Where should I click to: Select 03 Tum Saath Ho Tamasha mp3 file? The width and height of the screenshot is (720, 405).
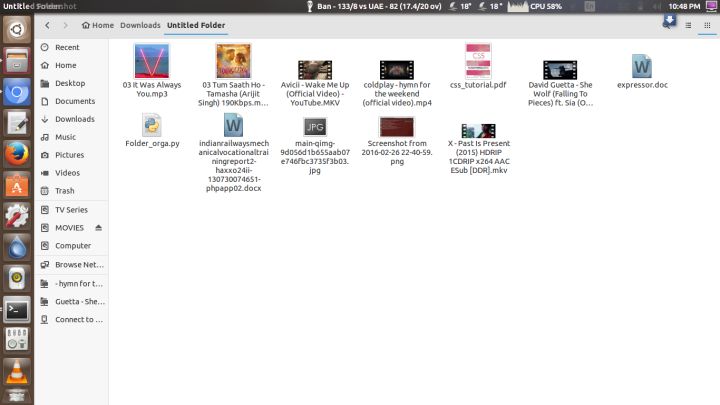[233, 75]
